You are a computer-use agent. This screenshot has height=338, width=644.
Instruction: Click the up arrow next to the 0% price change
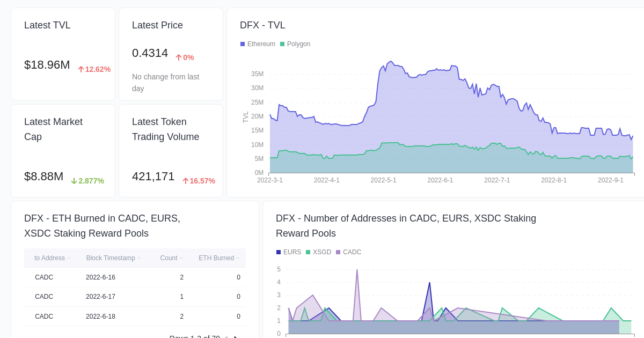(x=179, y=57)
